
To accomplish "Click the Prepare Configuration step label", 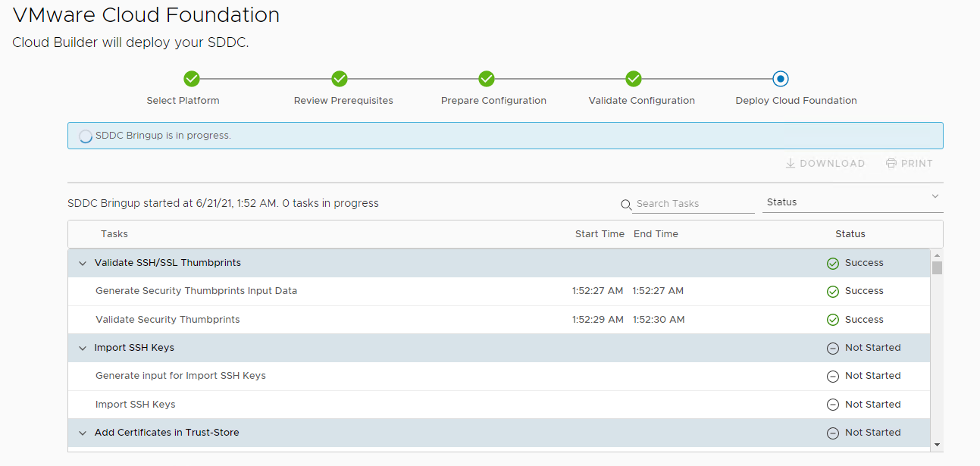I will [493, 101].
